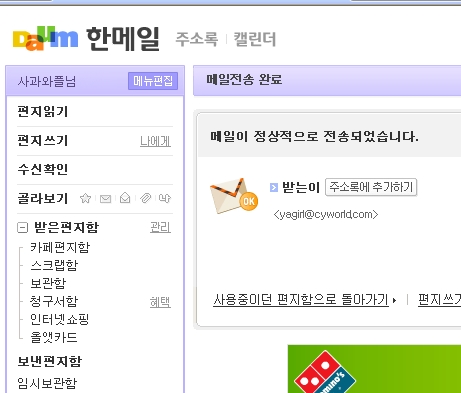Screen dimensions: 461x393
Task: Open 카페편지함 folder
Action: [x=60, y=247]
